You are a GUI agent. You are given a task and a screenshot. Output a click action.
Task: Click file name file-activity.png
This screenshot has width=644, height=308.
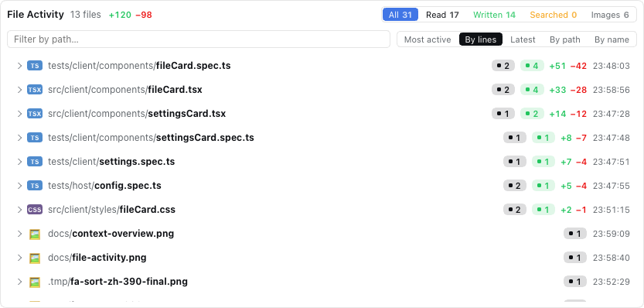pyautogui.click(x=109, y=258)
